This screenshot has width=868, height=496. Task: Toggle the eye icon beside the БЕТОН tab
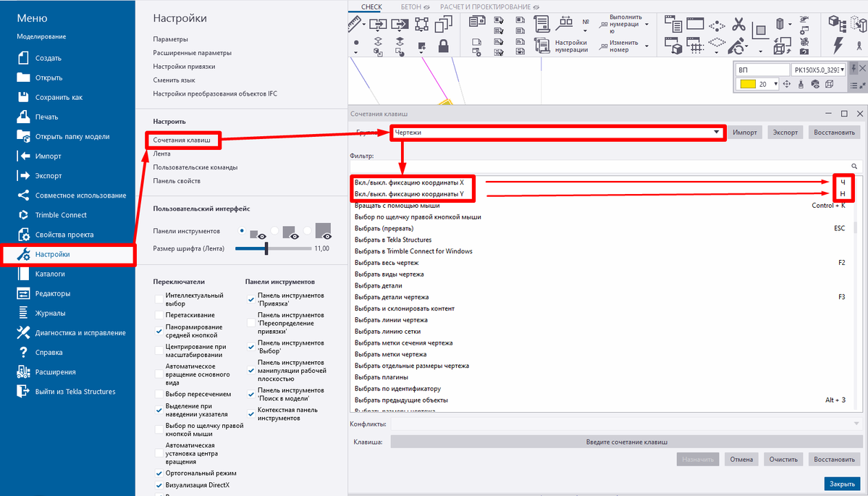coord(427,7)
